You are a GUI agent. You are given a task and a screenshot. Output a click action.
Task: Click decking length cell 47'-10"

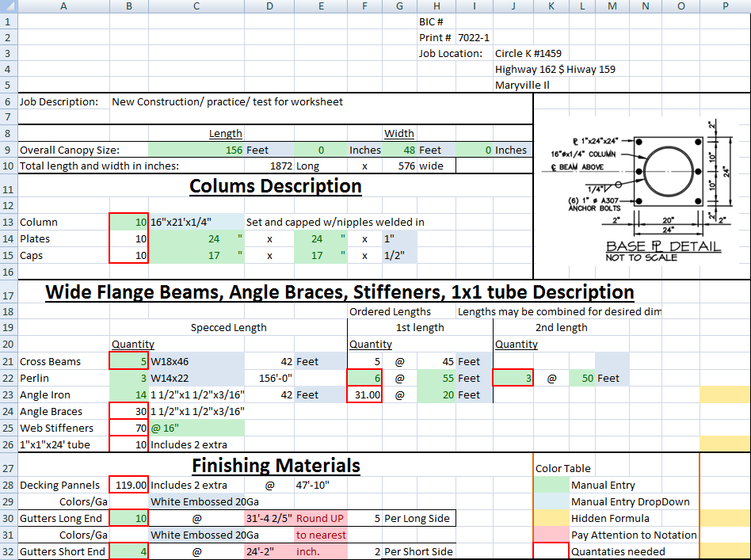tap(321, 485)
